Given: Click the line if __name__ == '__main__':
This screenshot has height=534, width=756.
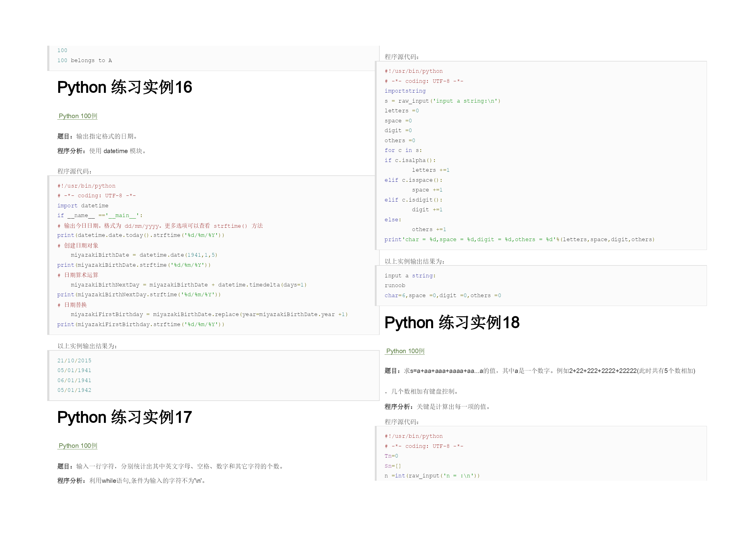Looking at the screenshot, I should 100,216.
